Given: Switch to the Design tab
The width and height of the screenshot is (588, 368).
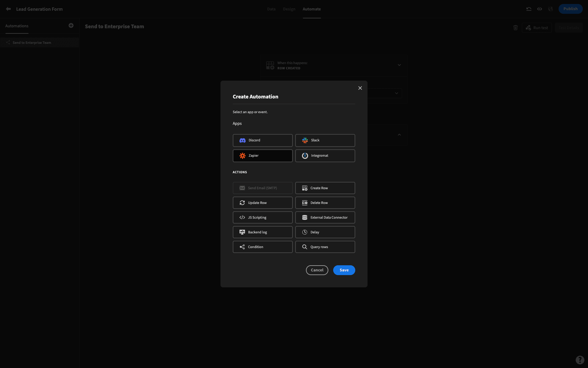Looking at the screenshot, I should 289,9.
